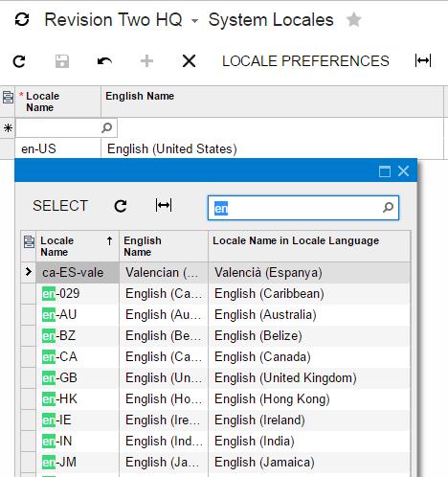Click the popup English Name column header
Screen dimensions: 448x477
click(164, 246)
